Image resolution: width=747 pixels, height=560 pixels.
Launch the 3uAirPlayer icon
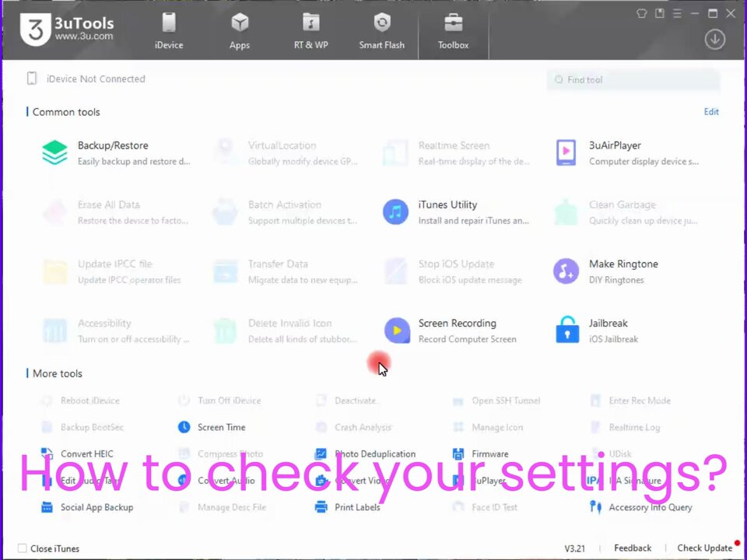click(566, 152)
